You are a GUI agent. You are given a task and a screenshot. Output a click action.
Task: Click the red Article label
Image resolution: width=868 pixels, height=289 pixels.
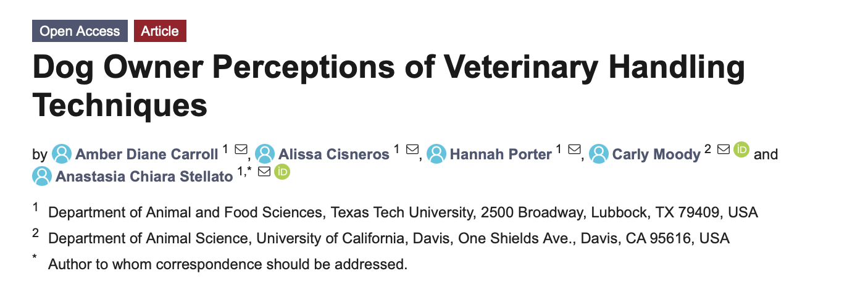click(160, 31)
